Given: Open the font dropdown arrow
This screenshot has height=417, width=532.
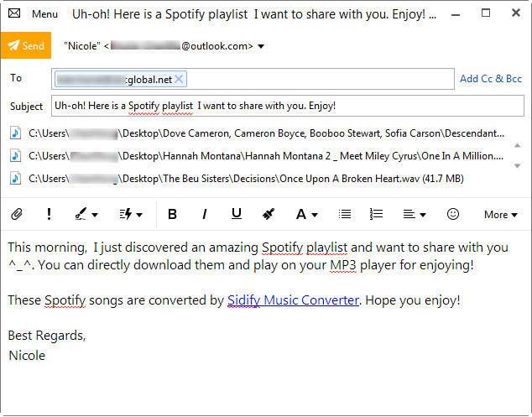Looking at the screenshot, I should pos(315,215).
